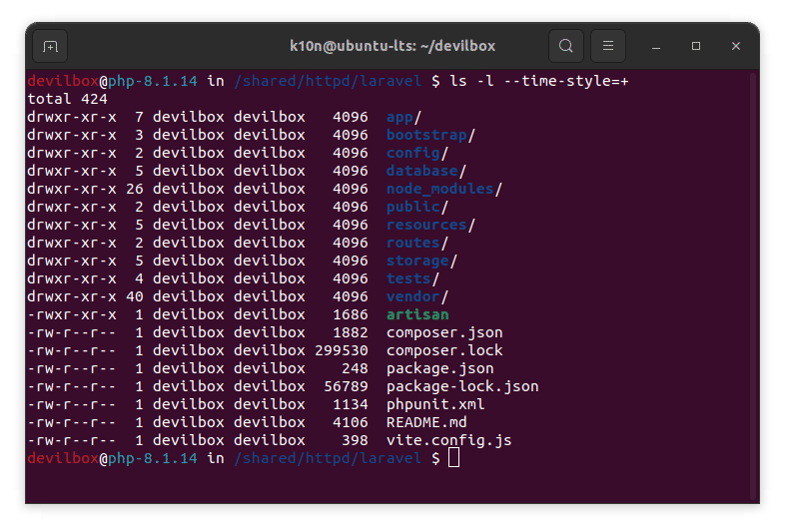Click the cursor at the bottom prompt
785x532 pixels.
[x=454, y=458]
